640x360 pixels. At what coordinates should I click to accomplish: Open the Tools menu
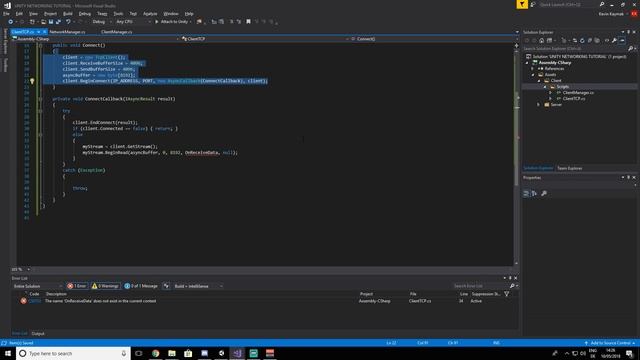click(118, 13)
